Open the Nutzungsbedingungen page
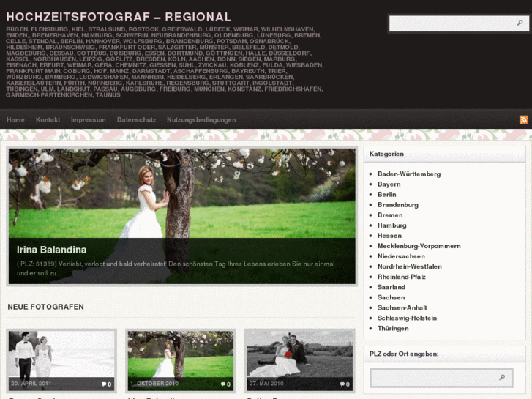 tap(201, 119)
